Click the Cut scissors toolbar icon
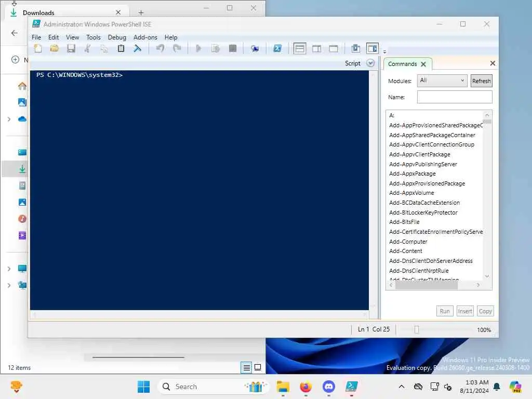The height and width of the screenshot is (399, 532). pos(87,48)
